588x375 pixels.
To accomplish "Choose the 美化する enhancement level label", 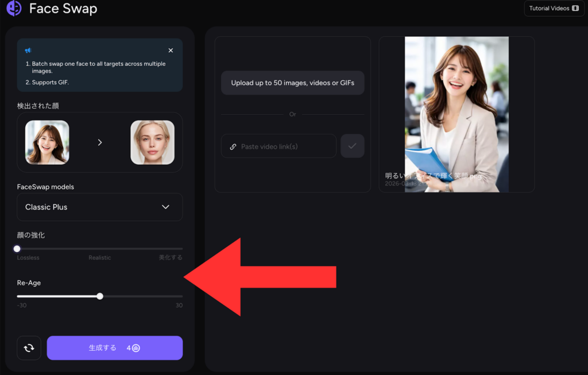I will point(171,258).
